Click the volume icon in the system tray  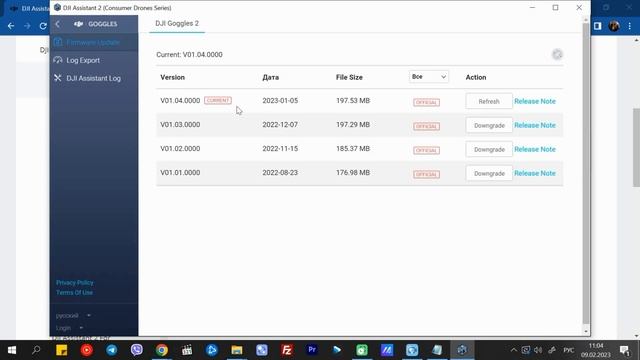point(538,350)
